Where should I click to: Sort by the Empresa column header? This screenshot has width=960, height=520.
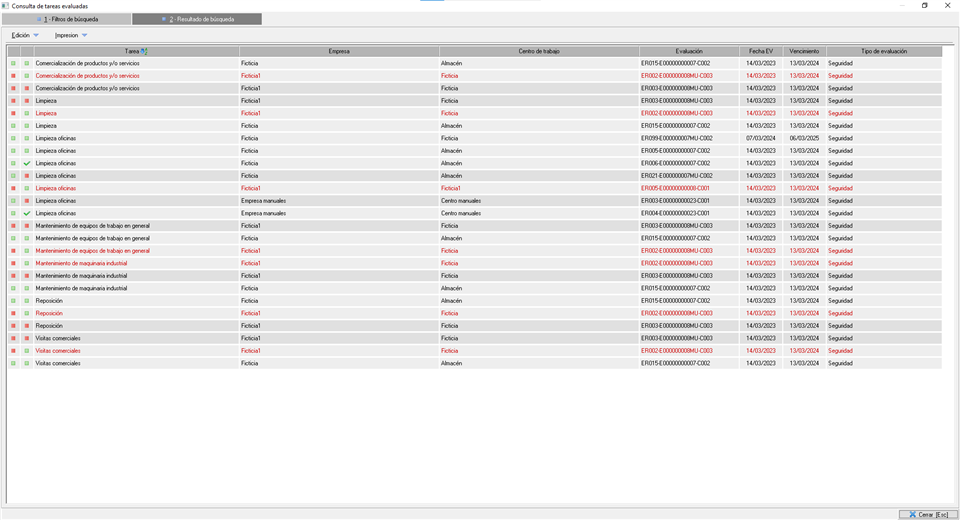point(339,51)
